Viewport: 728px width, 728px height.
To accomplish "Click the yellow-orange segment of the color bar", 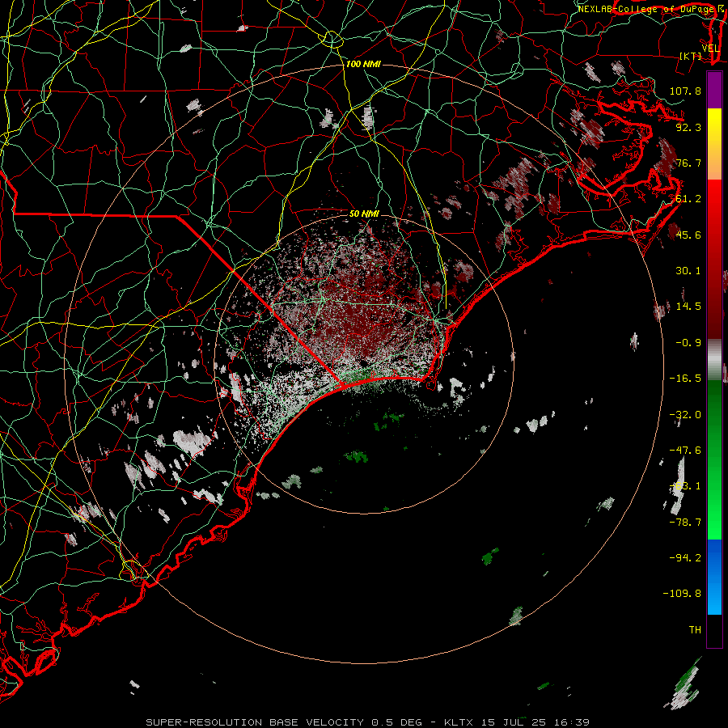I will point(714,144).
